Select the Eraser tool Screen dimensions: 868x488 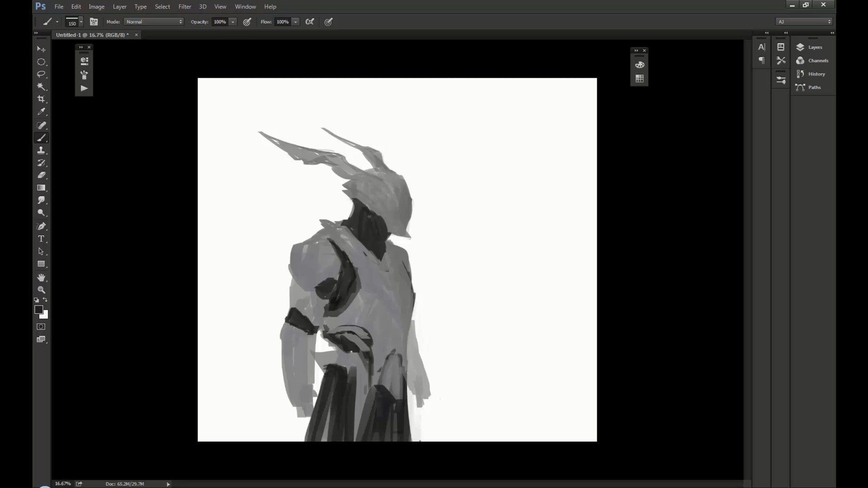tap(41, 175)
